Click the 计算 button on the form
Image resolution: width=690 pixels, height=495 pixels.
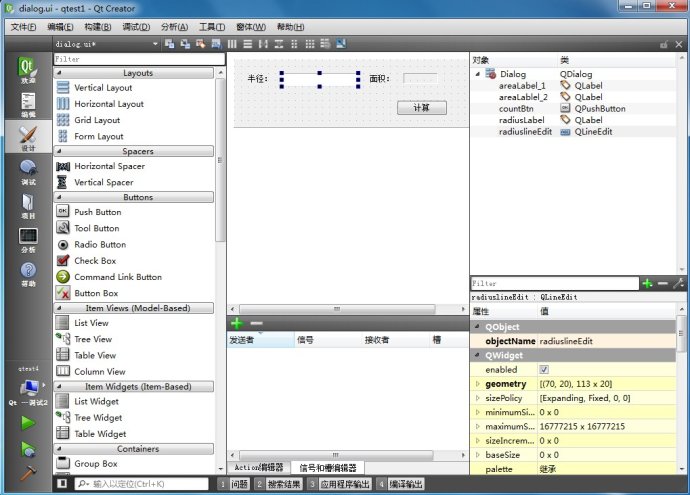point(422,108)
